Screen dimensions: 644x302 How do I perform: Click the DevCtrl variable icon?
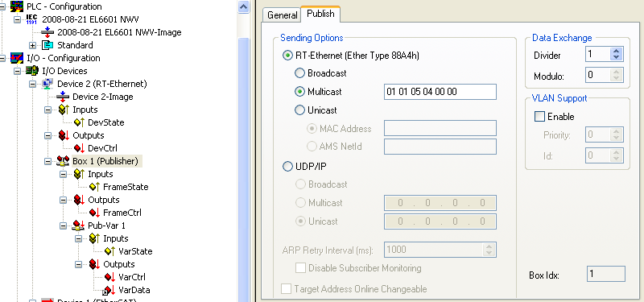click(78, 148)
